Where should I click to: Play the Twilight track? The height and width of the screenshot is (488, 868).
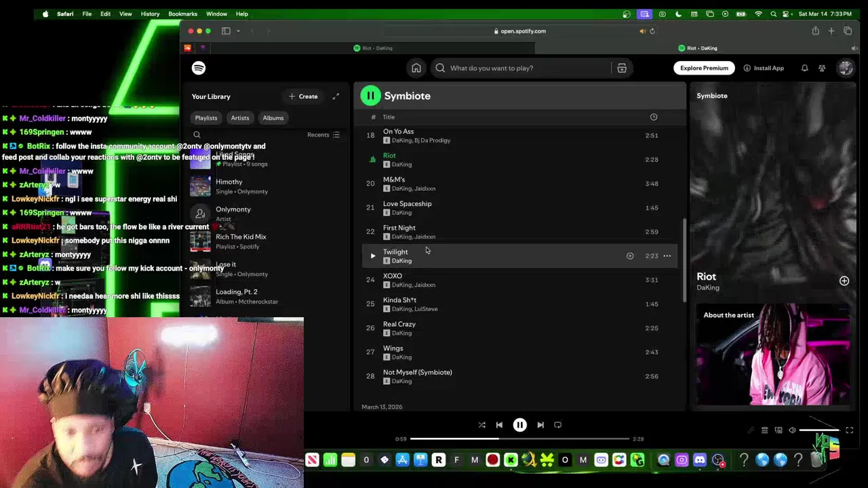click(372, 256)
